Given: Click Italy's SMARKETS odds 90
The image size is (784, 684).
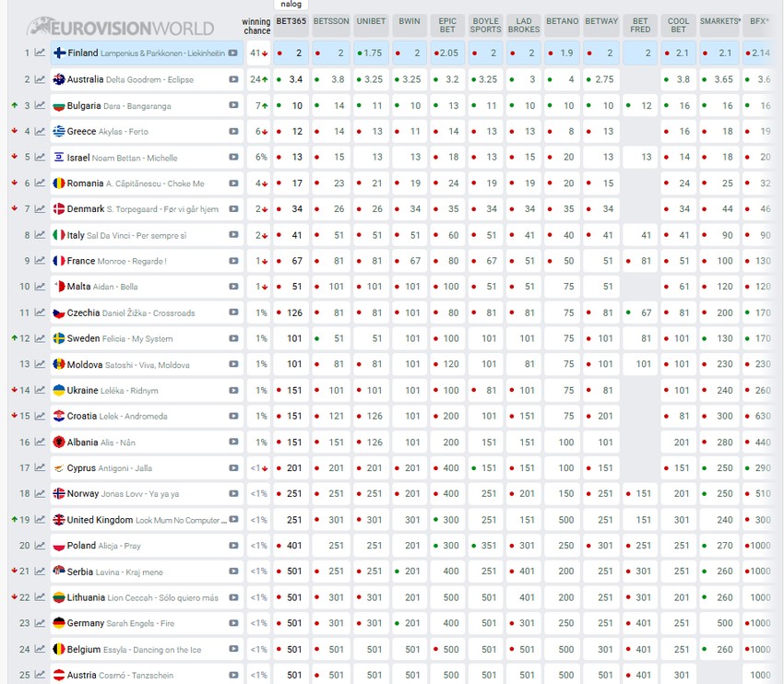Looking at the screenshot, I should click(719, 235).
